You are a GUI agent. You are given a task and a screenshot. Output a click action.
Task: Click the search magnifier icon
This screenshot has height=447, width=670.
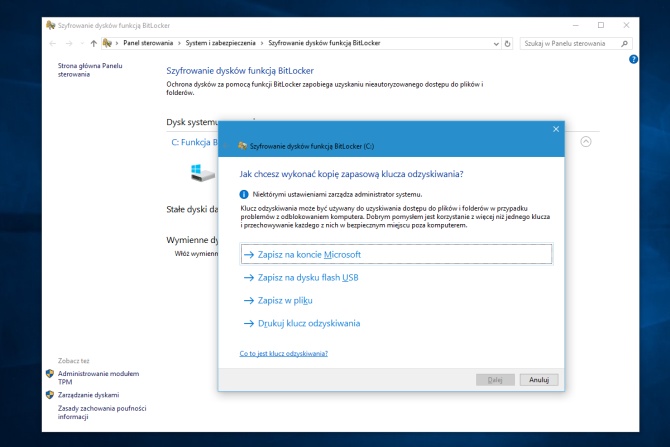pos(625,44)
